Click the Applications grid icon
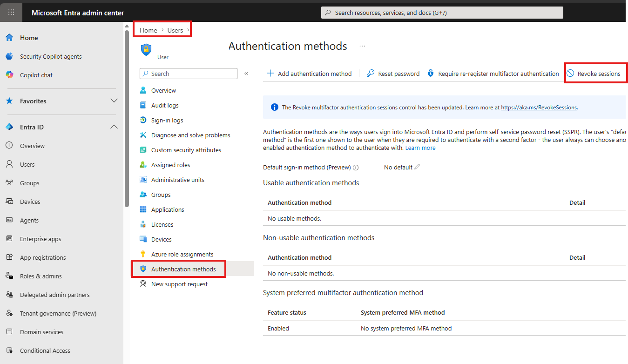 tap(143, 209)
